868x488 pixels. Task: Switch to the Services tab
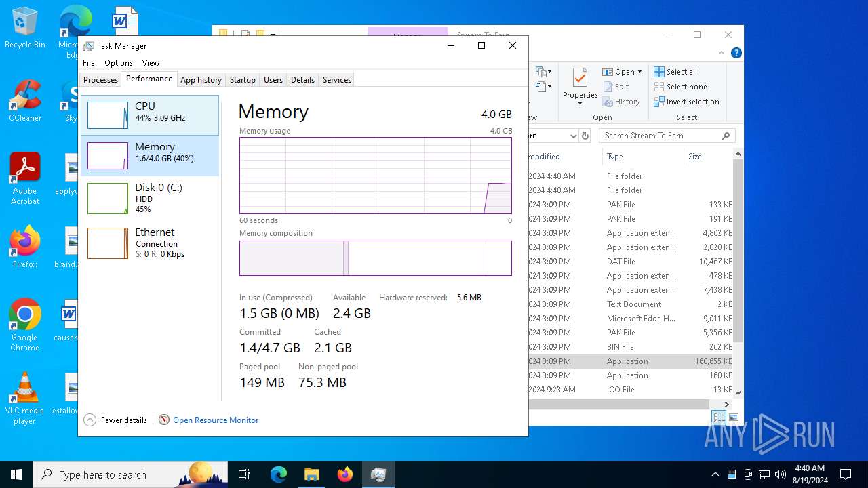coord(337,80)
